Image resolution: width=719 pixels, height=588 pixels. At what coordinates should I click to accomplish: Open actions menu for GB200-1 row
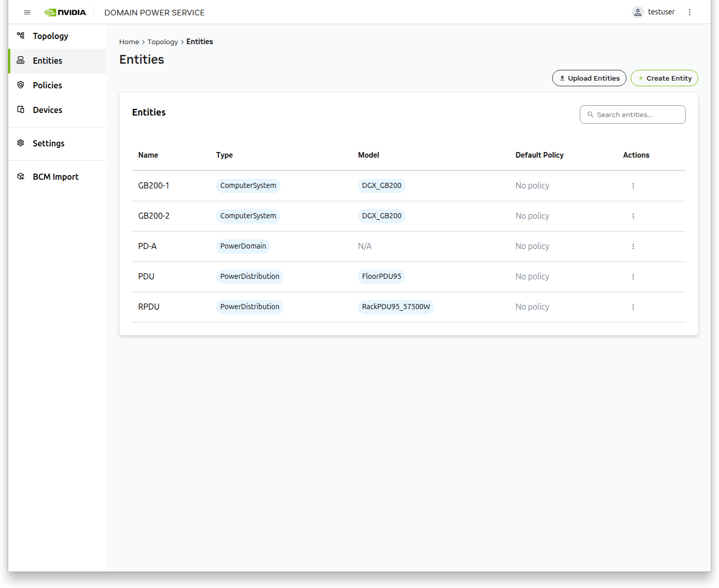click(x=633, y=186)
